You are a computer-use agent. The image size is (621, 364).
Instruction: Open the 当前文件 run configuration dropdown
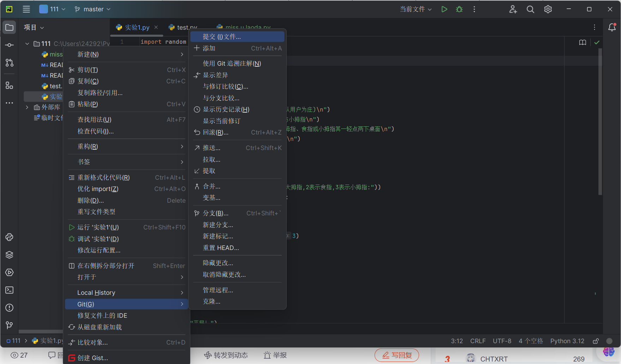pos(416,9)
